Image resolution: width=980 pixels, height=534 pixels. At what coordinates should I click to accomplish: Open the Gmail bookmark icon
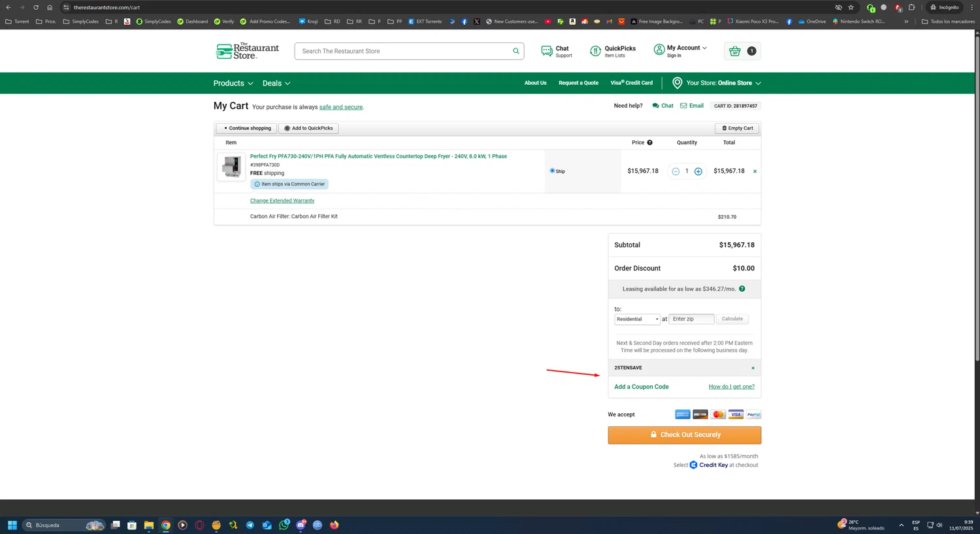point(609,22)
